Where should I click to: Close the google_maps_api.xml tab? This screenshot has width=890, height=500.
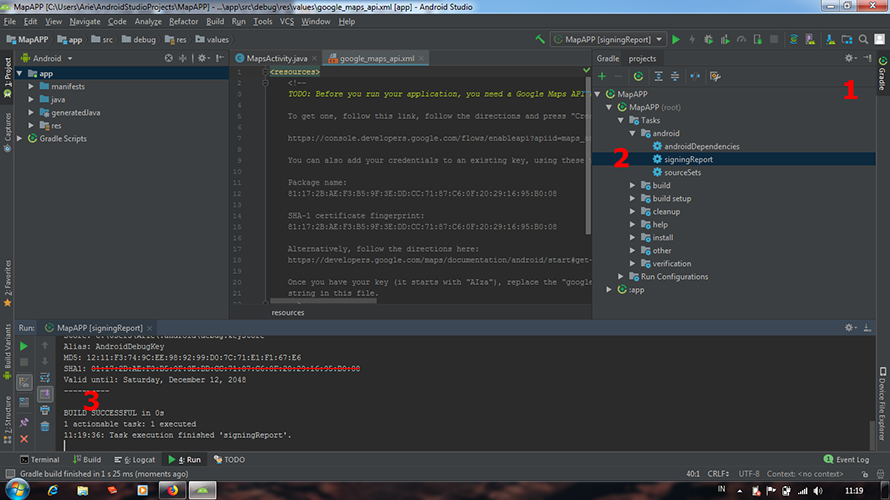pos(421,58)
